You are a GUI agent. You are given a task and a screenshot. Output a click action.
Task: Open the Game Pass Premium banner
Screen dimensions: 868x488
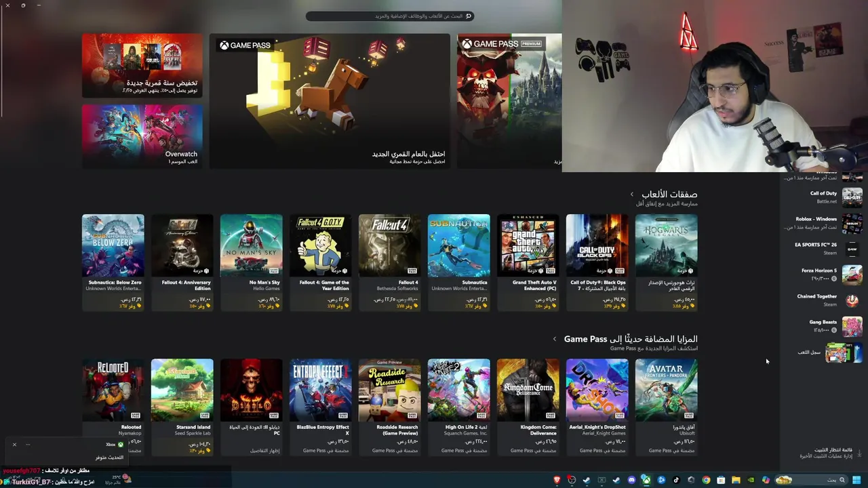[x=509, y=101]
